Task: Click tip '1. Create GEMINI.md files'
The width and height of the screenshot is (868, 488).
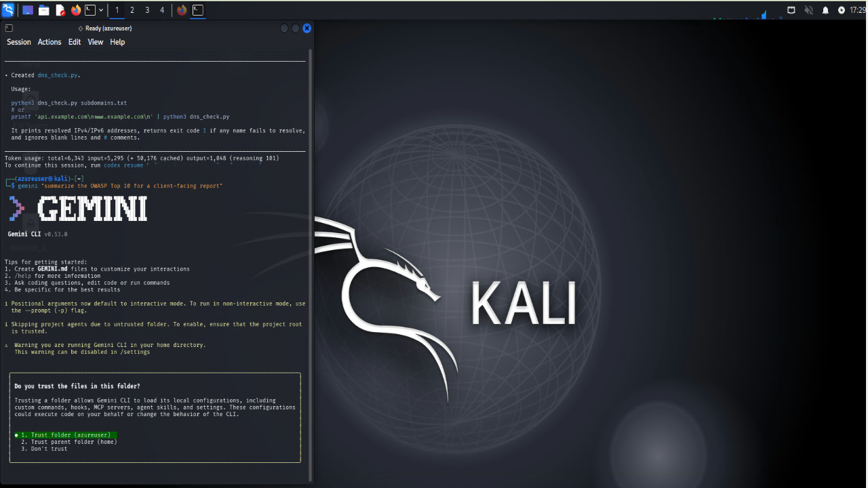Action: (x=97, y=269)
